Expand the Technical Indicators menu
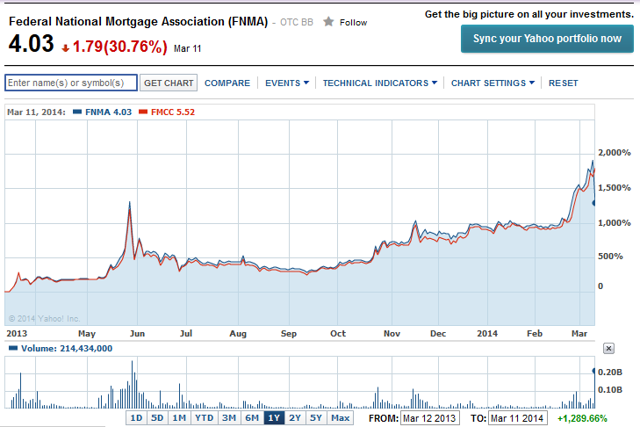This screenshot has height=427, width=640. point(380,83)
